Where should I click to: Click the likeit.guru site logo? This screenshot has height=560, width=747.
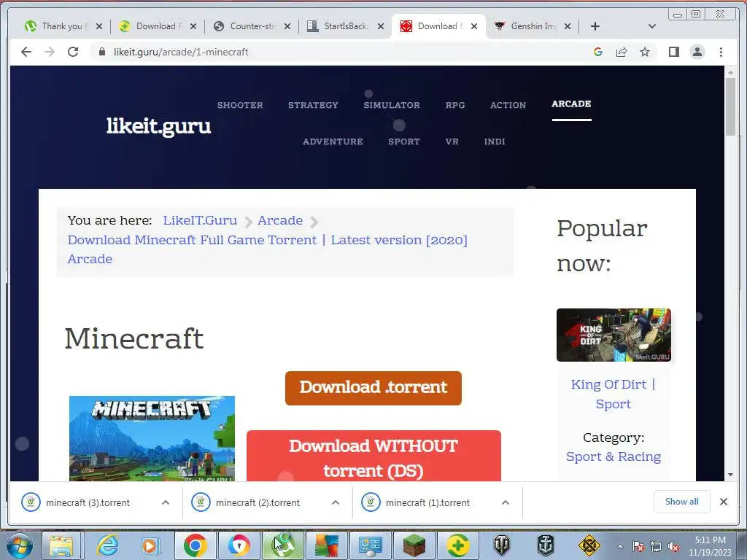tap(158, 126)
